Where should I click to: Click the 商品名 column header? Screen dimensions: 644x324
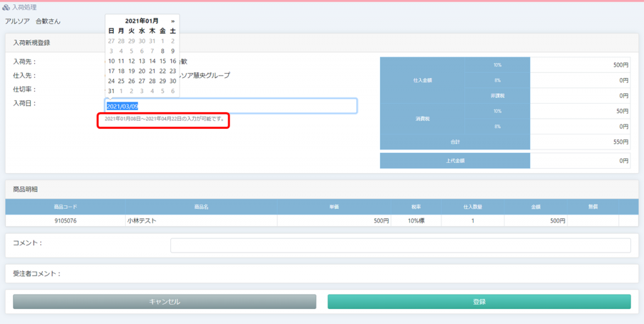click(x=201, y=207)
